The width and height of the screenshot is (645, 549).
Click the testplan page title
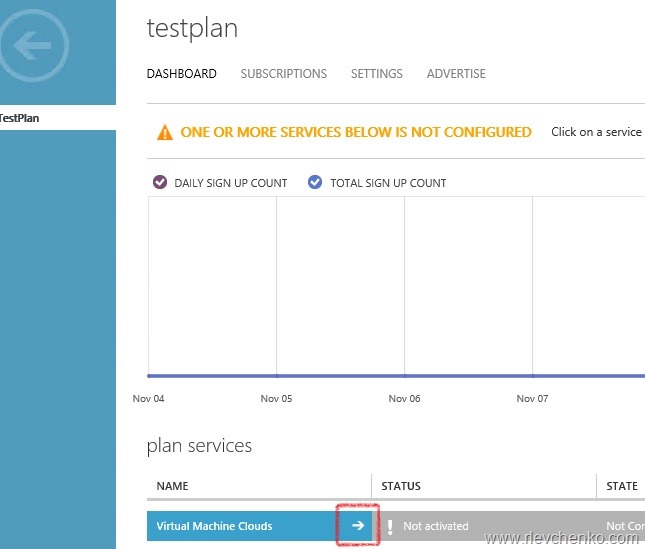pyautogui.click(x=192, y=28)
